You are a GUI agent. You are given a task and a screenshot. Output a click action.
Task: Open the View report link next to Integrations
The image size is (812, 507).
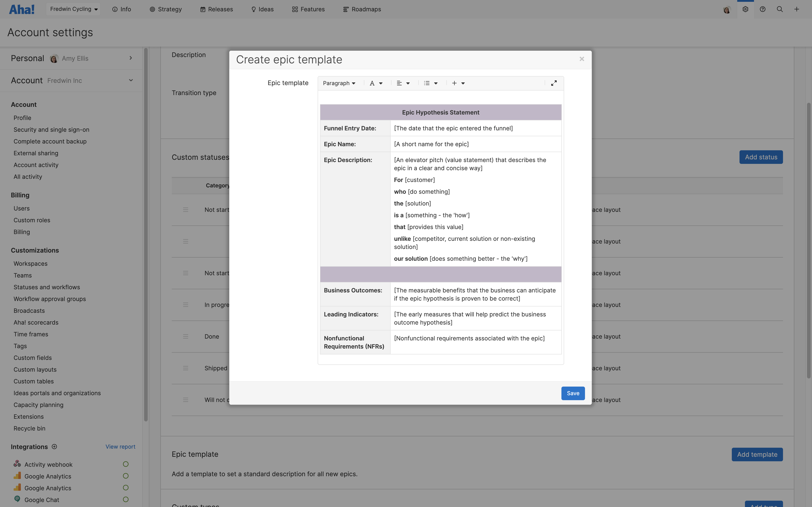121,446
